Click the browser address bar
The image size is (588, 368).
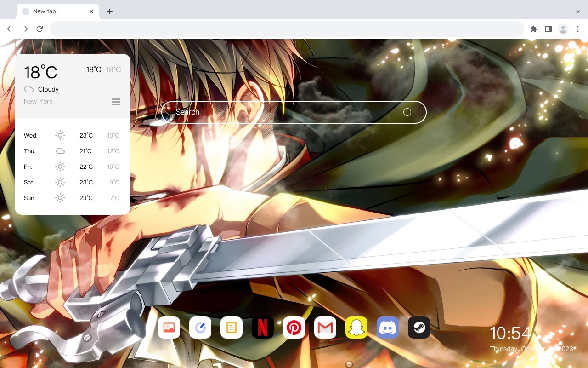(287, 29)
